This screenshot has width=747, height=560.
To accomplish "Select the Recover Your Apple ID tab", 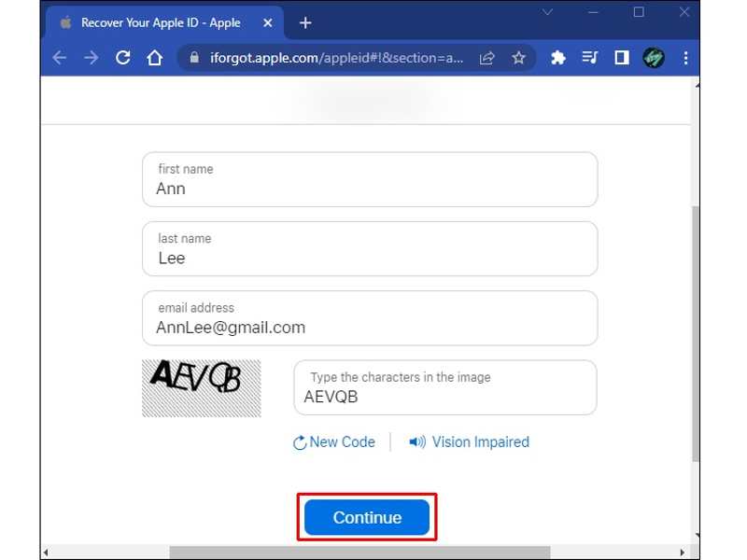I will coord(164,22).
